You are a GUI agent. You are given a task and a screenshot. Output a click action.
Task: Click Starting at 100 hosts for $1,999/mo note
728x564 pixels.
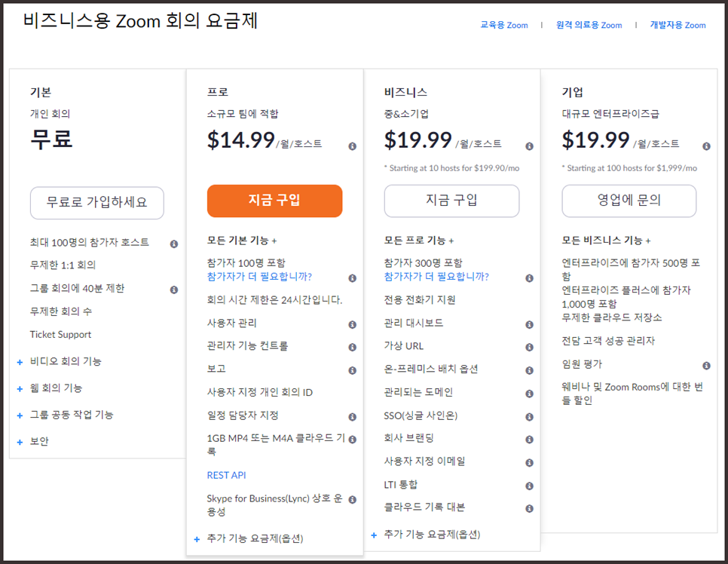coord(629,168)
